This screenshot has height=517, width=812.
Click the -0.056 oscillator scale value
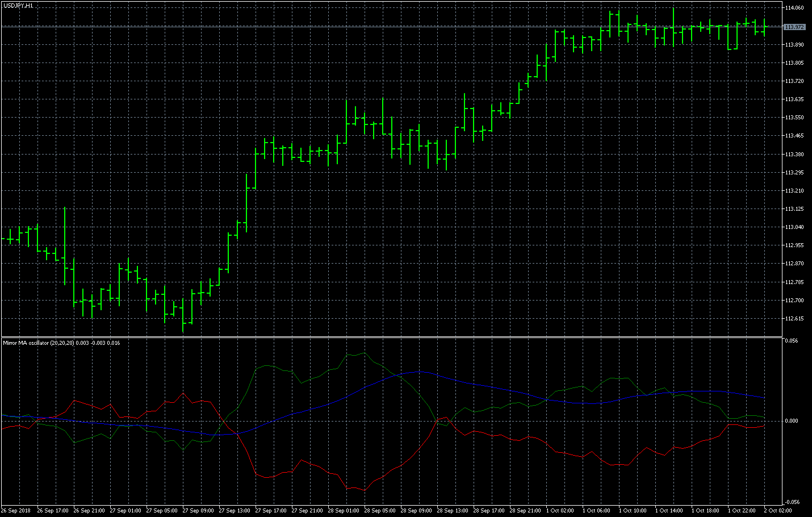(792, 502)
